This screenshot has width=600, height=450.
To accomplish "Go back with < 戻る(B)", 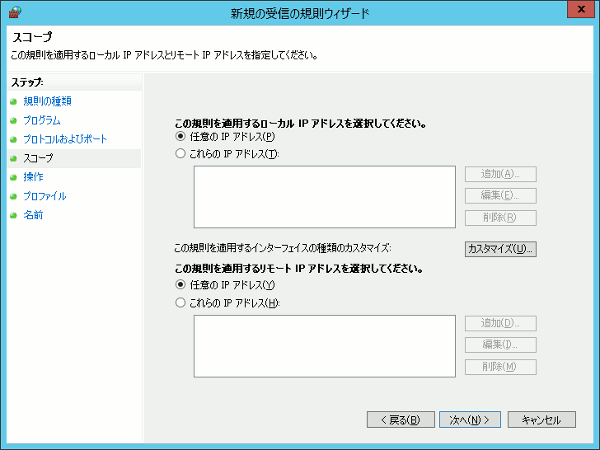I will pos(401,420).
